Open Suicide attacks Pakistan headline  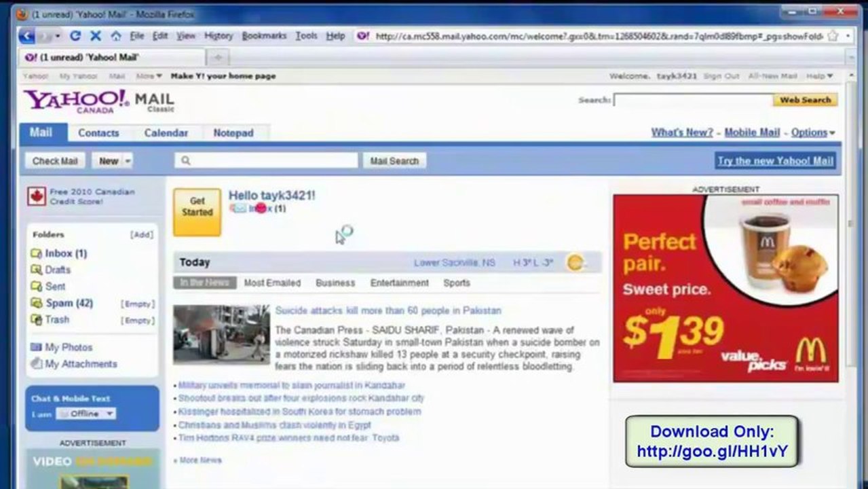pyautogui.click(x=388, y=310)
